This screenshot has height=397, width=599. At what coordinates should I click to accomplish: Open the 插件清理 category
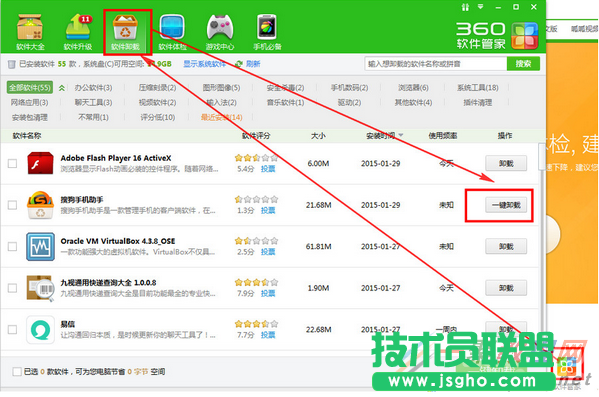478,102
